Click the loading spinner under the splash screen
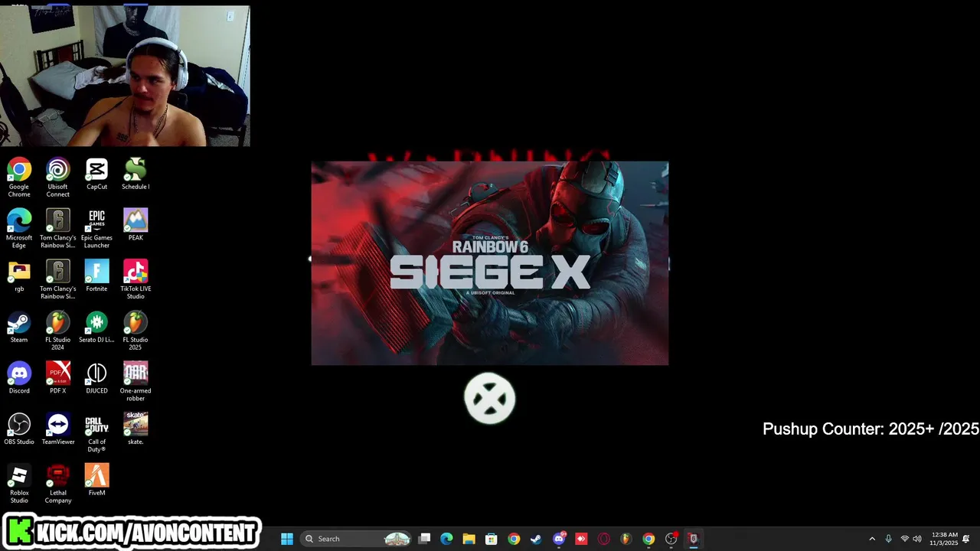 (490, 398)
